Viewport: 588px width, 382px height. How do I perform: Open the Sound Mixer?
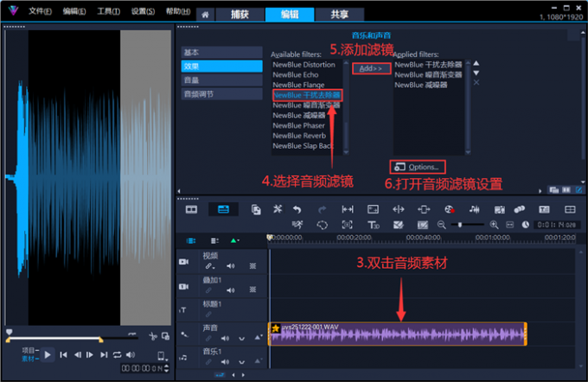pos(474,209)
